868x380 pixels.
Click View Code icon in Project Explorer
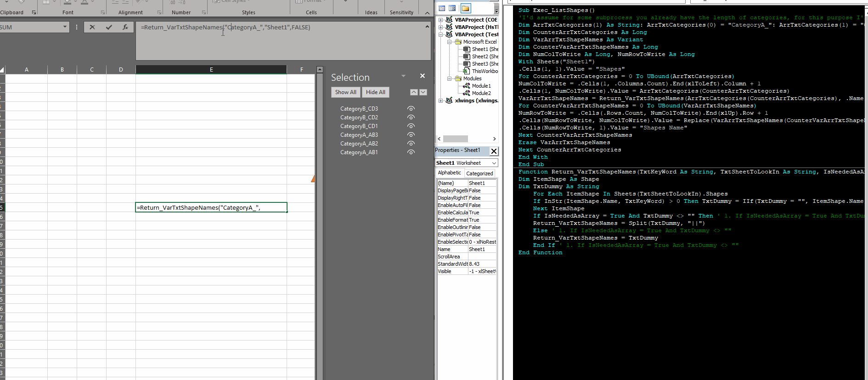(442, 8)
